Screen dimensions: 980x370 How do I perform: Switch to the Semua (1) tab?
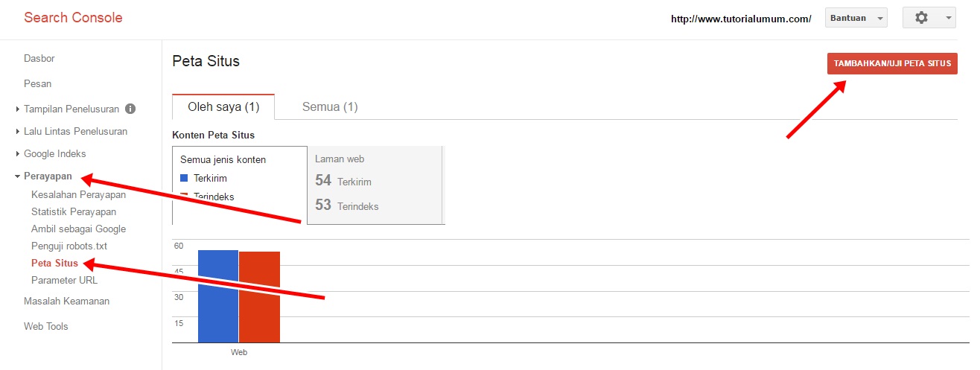tap(330, 106)
